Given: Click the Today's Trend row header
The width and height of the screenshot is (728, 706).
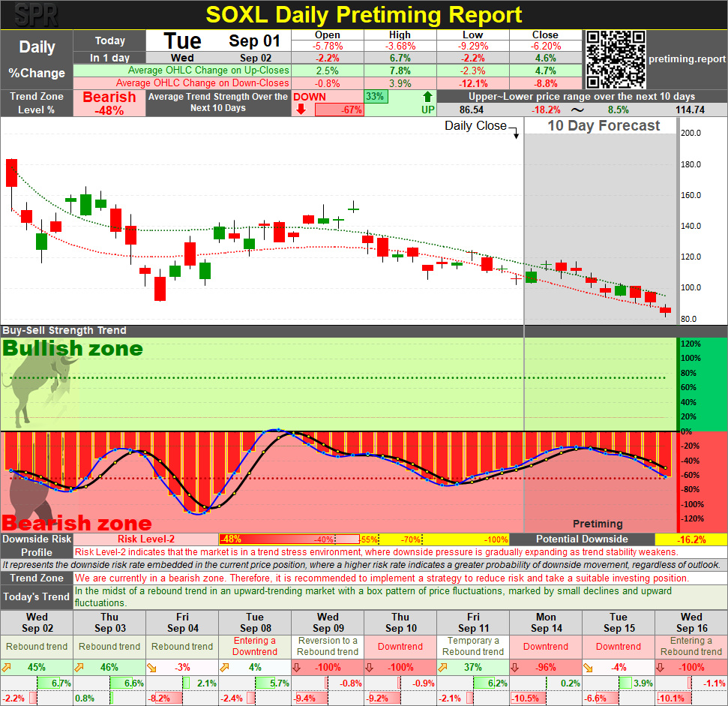Looking at the screenshot, I should tap(37, 597).
